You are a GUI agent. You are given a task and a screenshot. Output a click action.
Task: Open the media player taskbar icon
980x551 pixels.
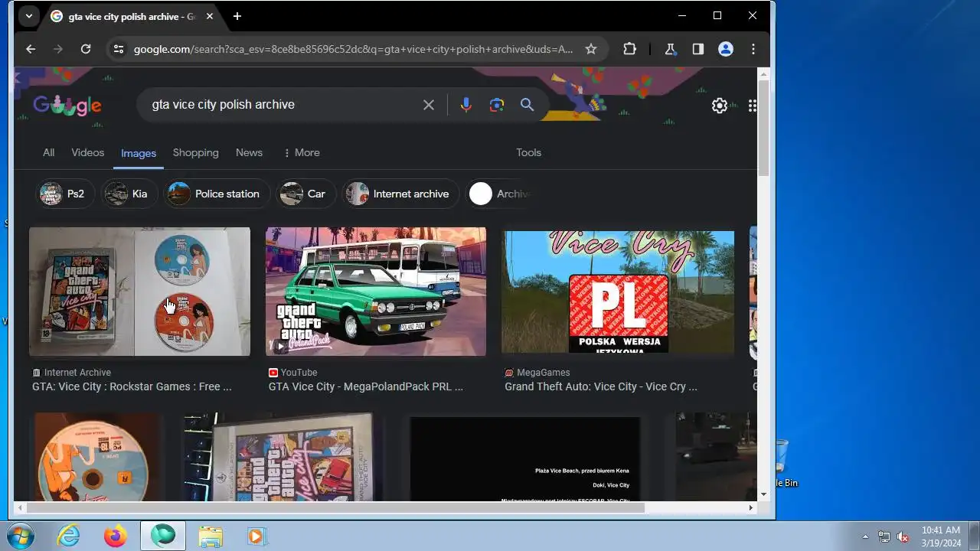point(256,536)
